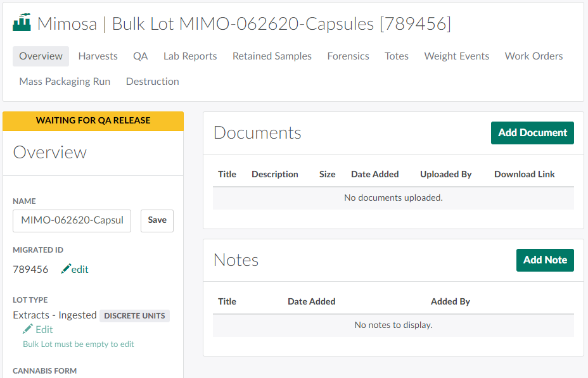Open the Mimosa facility link in the title
588x378 pixels.
pos(67,24)
